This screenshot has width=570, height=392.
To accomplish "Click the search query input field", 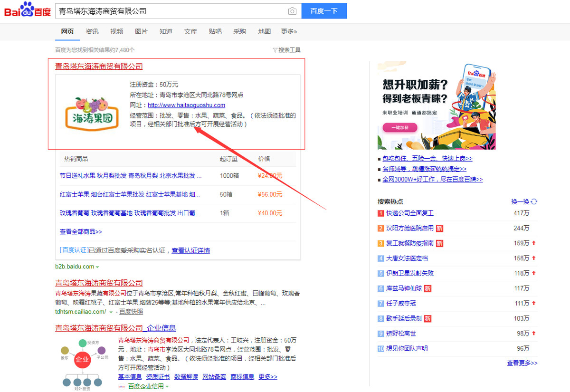I will pyautogui.click(x=171, y=11).
